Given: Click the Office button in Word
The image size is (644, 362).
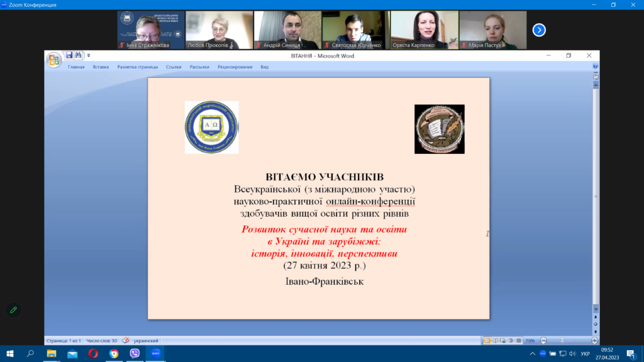Looking at the screenshot, I should point(54,60).
